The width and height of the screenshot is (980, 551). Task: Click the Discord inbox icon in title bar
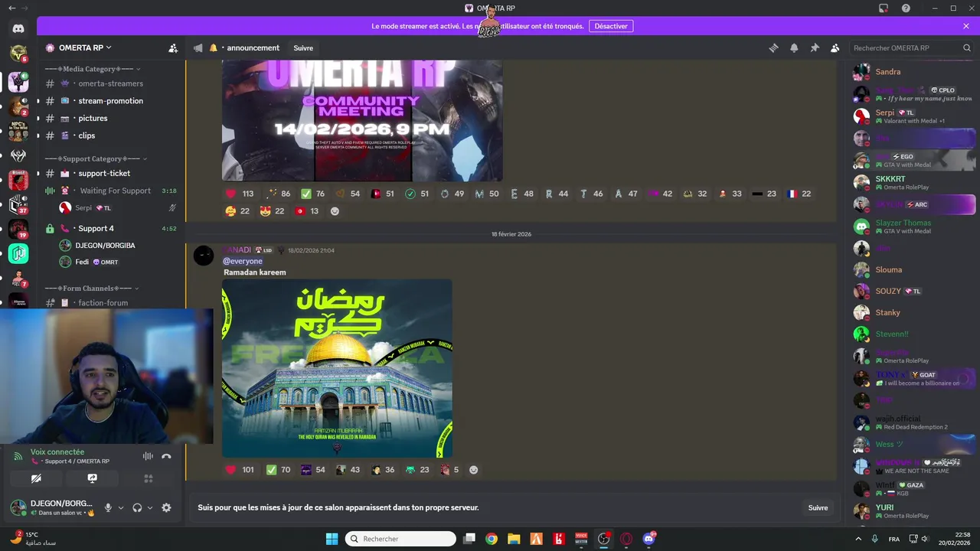pos(883,8)
